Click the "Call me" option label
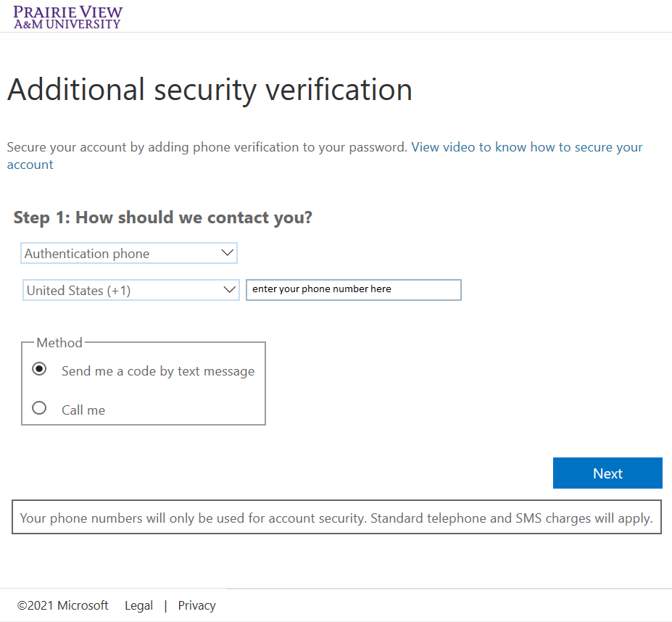 [x=83, y=410]
